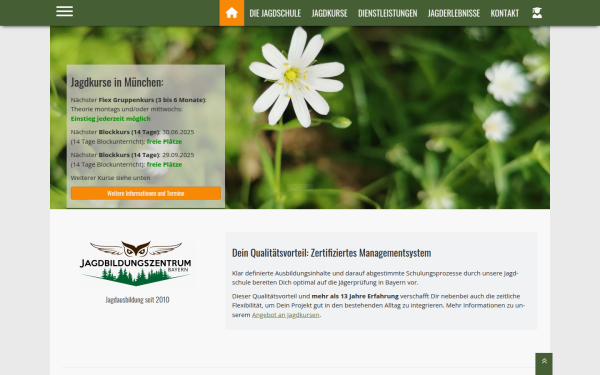Open the hamburger menu icon
Image resolution: width=600 pixels, height=375 pixels.
[64, 11]
